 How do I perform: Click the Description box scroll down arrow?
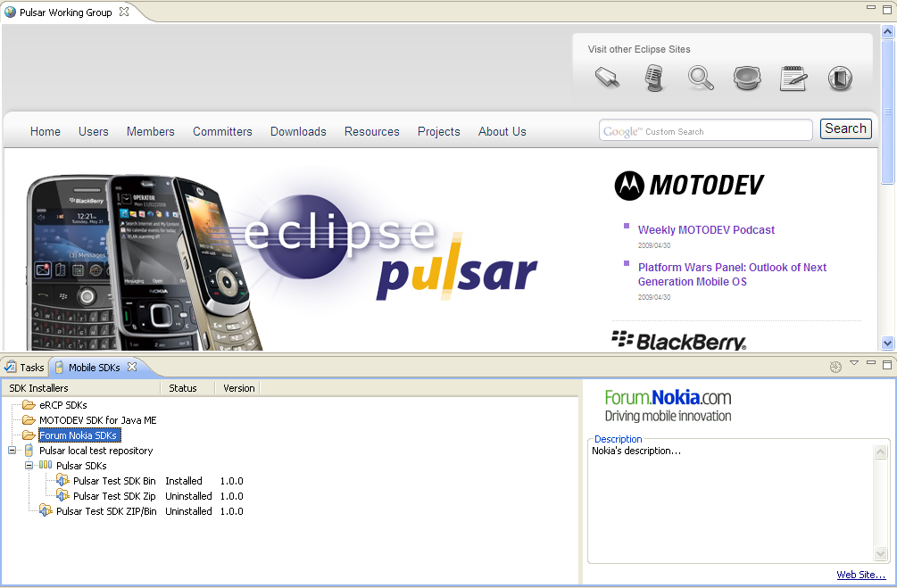click(880, 553)
